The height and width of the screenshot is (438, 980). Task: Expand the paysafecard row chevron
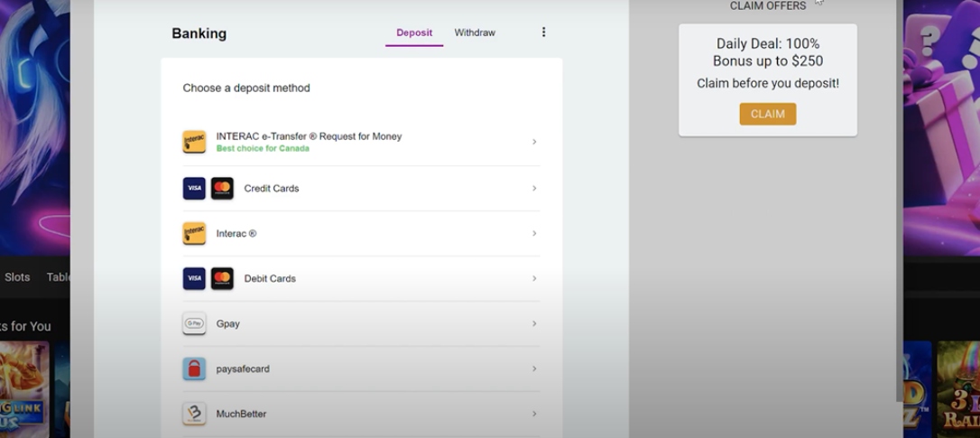tap(534, 368)
